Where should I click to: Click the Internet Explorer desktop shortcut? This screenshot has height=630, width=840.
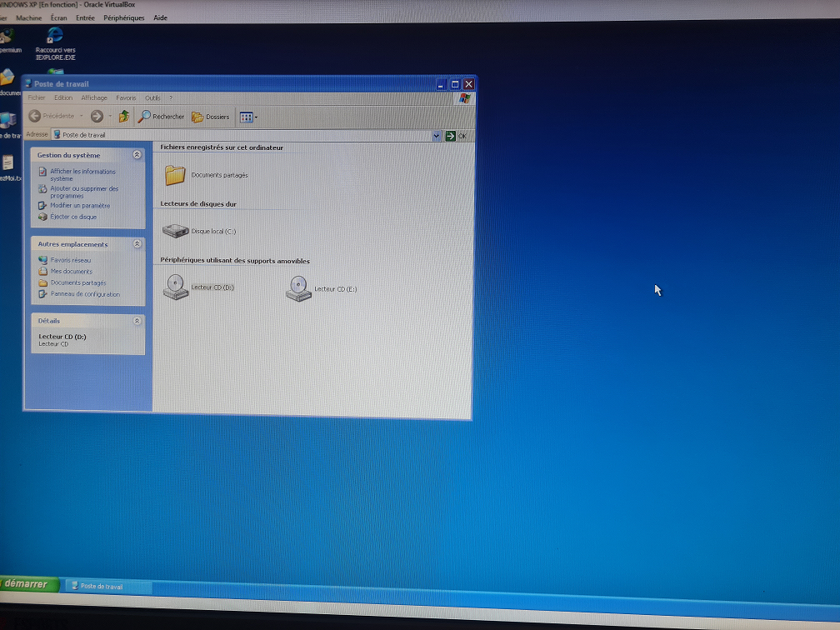(x=55, y=37)
